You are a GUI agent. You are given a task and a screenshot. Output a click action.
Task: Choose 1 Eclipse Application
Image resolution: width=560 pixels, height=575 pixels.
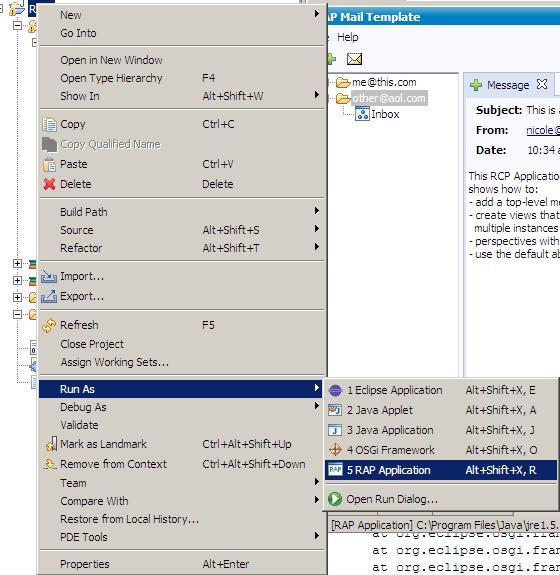[441, 390]
